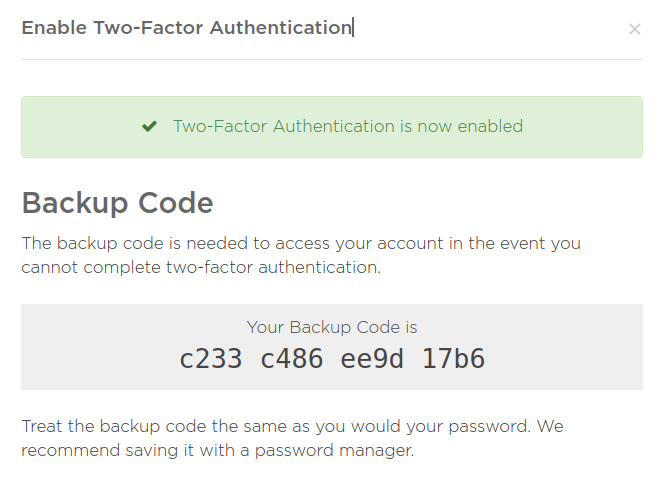
Task: Click 'Treat the backup code the same' text
Action: (150, 427)
